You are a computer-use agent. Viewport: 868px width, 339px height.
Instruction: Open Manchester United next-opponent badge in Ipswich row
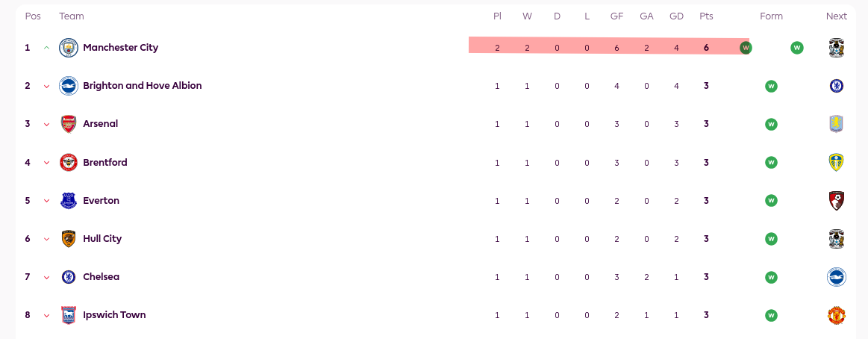pyautogui.click(x=837, y=315)
